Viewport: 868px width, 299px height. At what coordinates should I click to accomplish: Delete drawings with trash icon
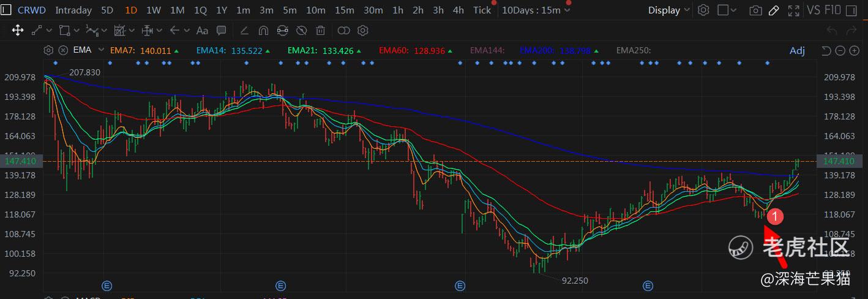pyautogui.click(x=320, y=30)
